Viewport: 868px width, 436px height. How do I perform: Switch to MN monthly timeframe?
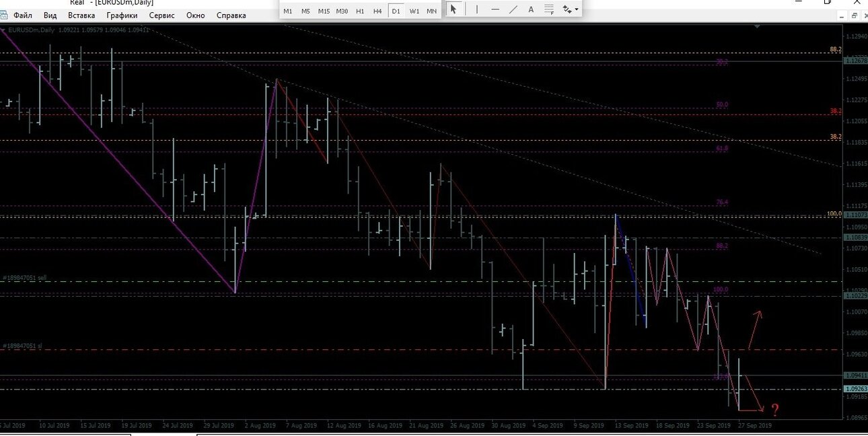[x=431, y=11]
